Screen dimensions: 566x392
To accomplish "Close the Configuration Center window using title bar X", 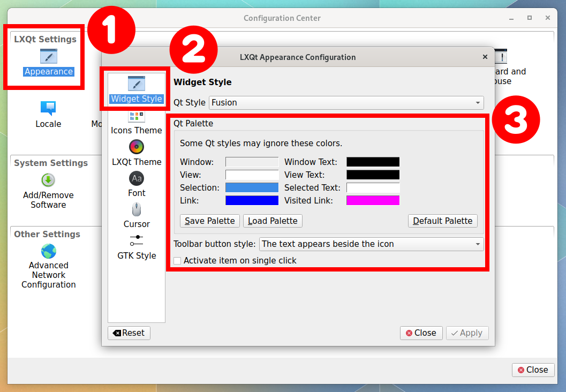I will point(548,18).
